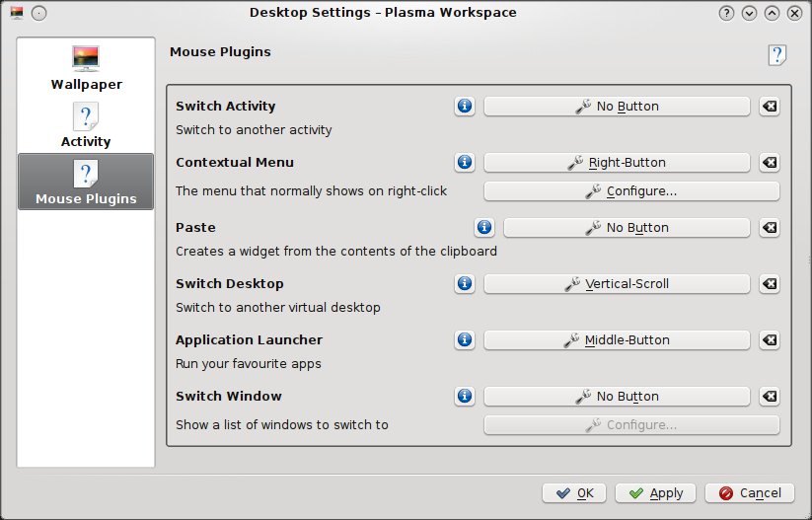This screenshot has width=812, height=520.
Task: Change the Right-Button trigger for Contextual Menu
Action: point(617,163)
